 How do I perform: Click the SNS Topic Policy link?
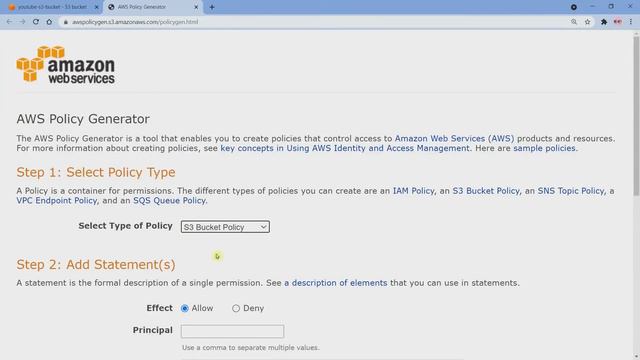[x=571, y=191]
